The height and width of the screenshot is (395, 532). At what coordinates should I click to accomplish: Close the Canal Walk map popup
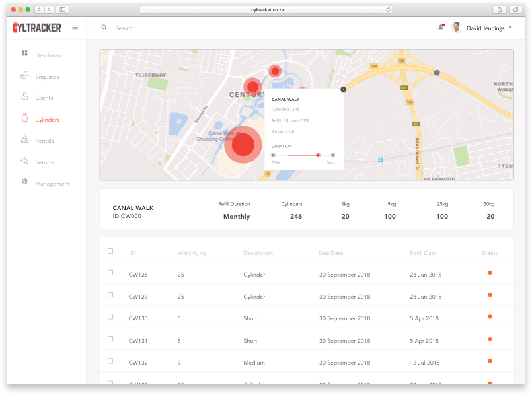click(x=343, y=89)
